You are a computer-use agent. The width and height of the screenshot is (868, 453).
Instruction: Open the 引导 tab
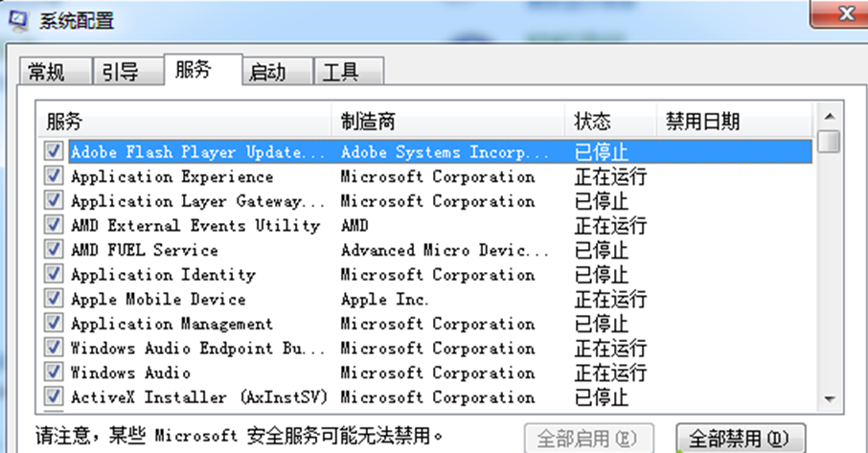coord(121,72)
